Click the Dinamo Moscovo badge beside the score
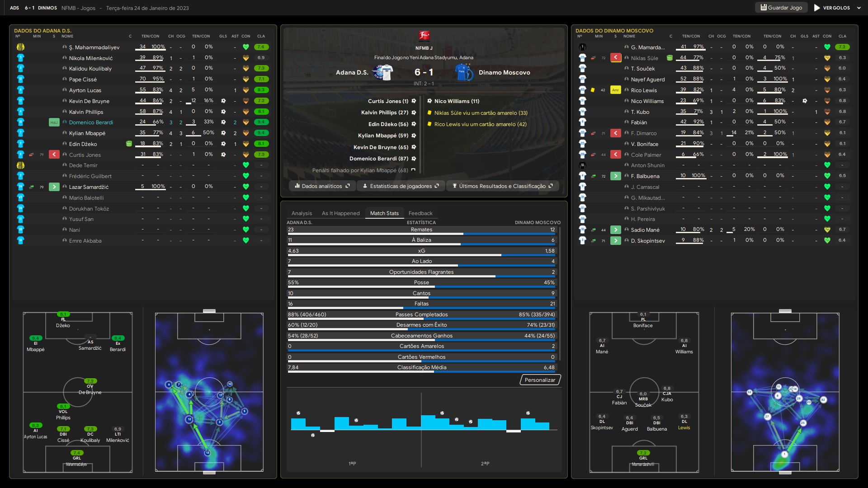Image resolution: width=868 pixels, height=488 pixels. coord(464,72)
